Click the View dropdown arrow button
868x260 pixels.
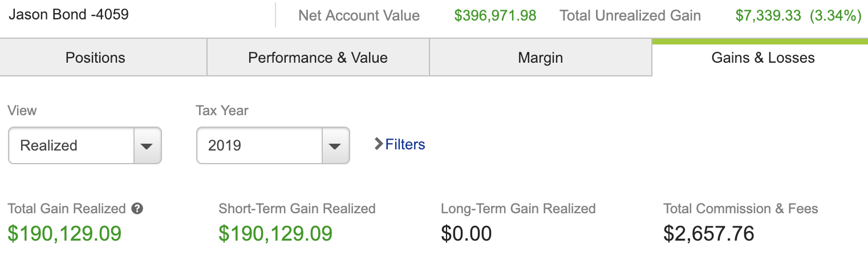pos(147,145)
